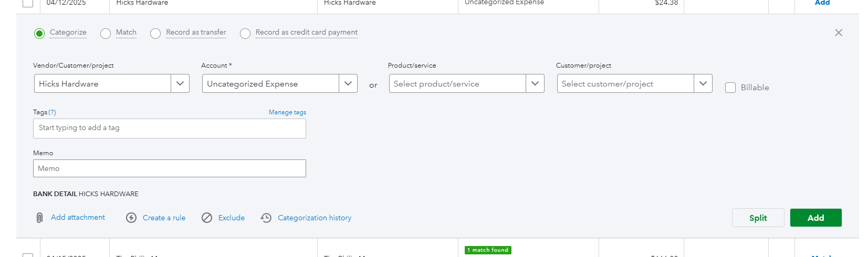868x257 pixels.
Task: Select Record as credit card payment option
Action: coord(245,34)
